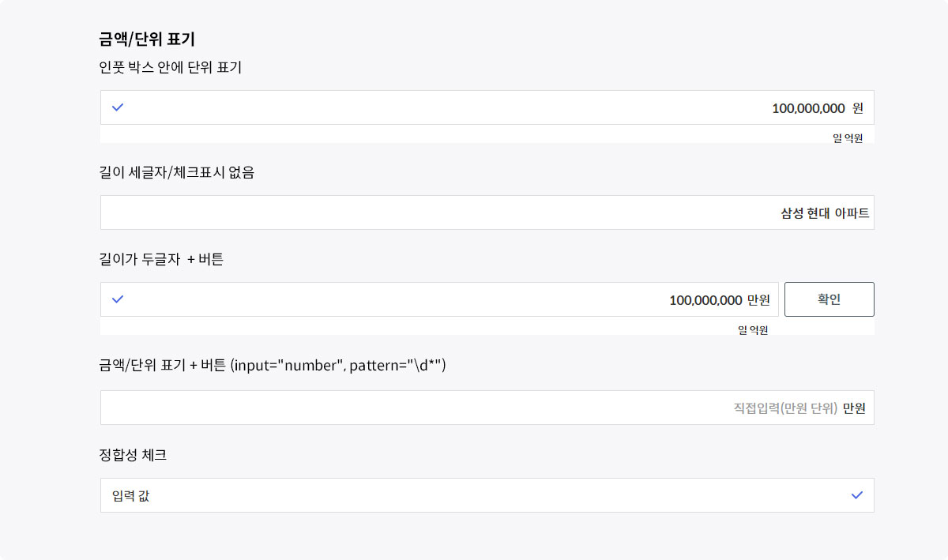Click the 정합성 체크 label
Screen dimensions: 948x560
(133, 455)
